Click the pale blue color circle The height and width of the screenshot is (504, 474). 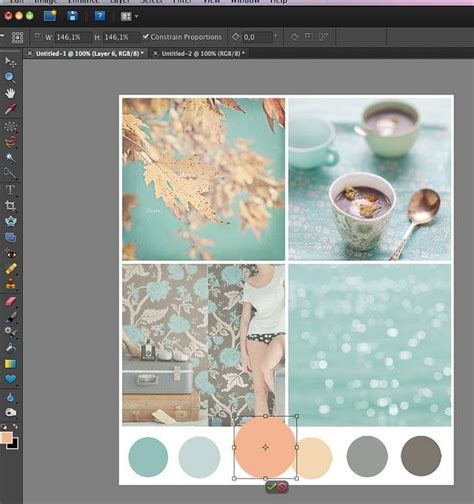(x=199, y=457)
